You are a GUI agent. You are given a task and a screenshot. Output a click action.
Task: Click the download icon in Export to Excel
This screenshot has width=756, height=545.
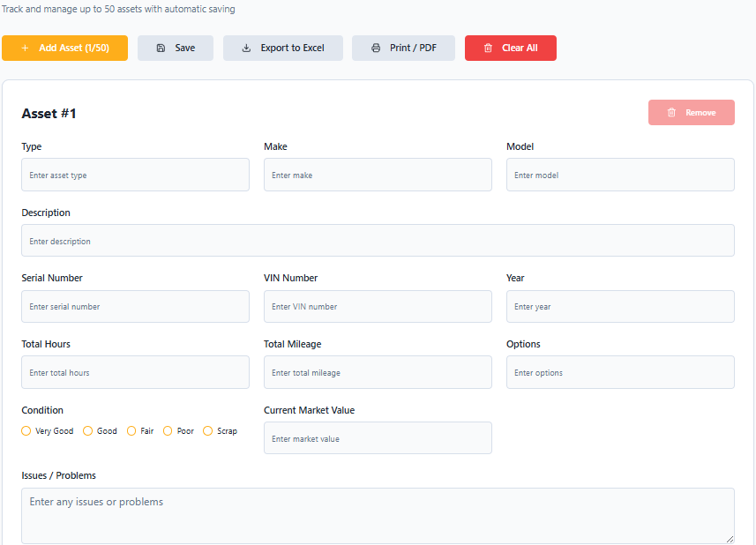[x=246, y=49]
